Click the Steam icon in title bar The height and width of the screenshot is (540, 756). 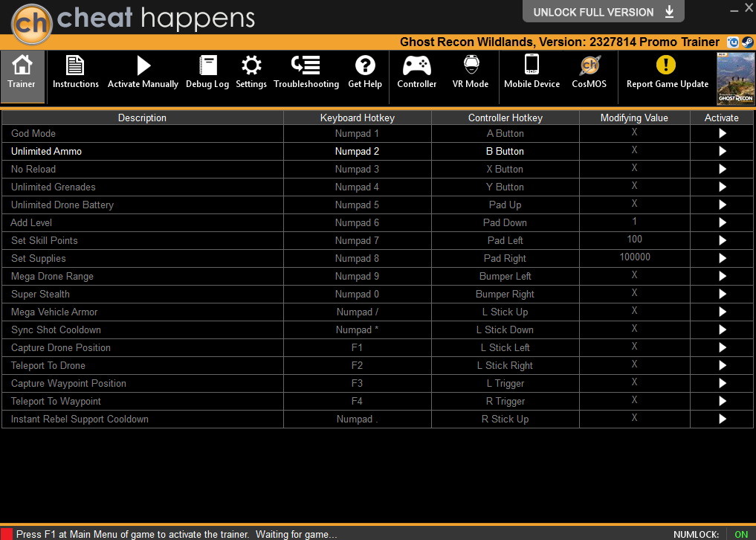[x=747, y=42]
